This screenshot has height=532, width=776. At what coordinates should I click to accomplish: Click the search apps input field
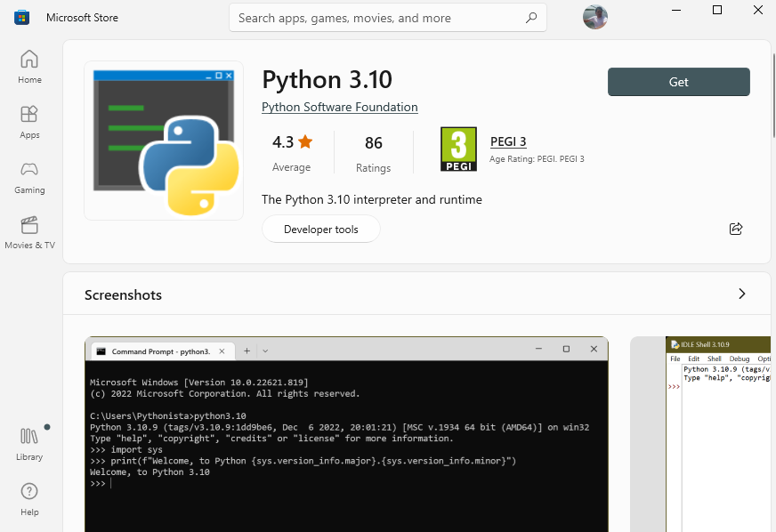click(x=387, y=18)
